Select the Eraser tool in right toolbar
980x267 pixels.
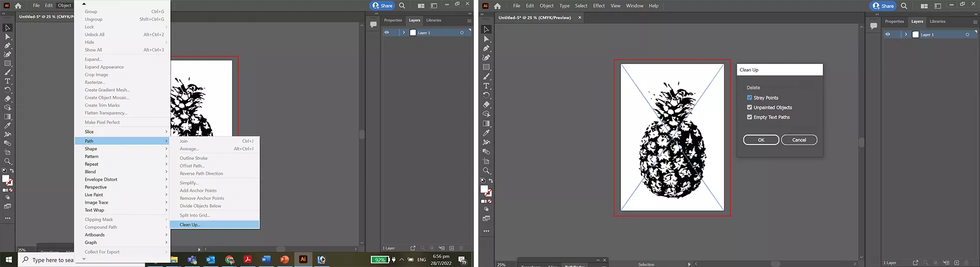[x=486, y=104]
